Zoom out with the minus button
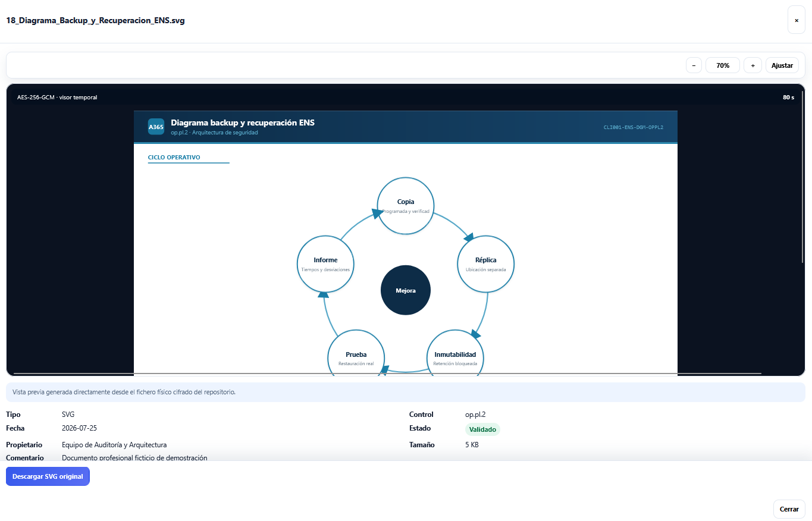This screenshot has width=812, height=521. pyautogui.click(x=694, y=65)
